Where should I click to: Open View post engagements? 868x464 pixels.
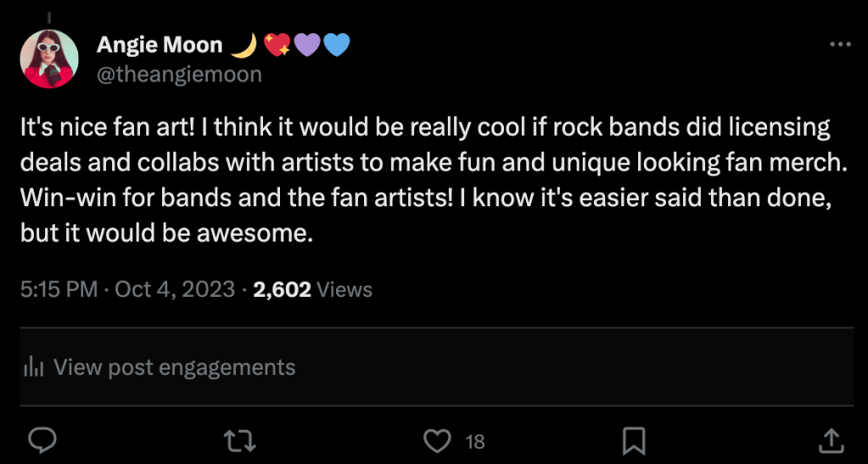pyautogui.click(x=174, y=367)
